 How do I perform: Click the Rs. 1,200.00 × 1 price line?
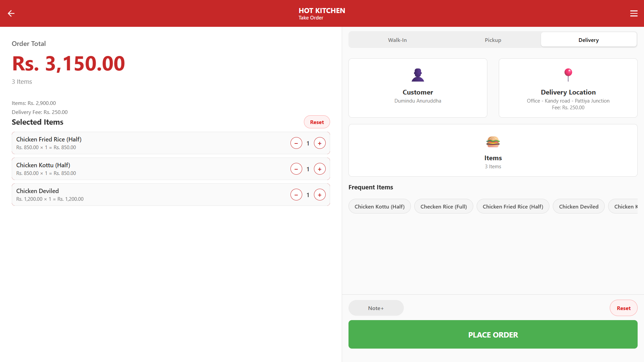pos(50,199)
